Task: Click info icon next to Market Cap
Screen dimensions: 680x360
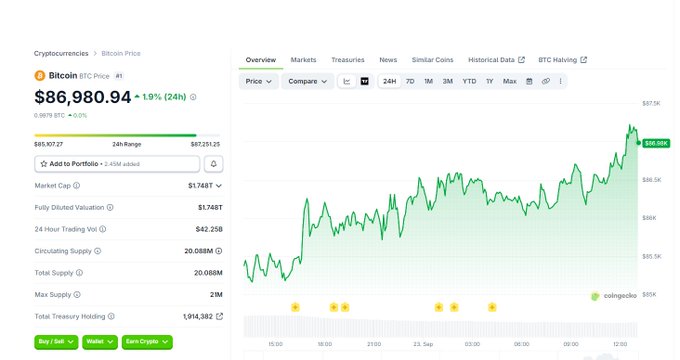Action: 76,186
